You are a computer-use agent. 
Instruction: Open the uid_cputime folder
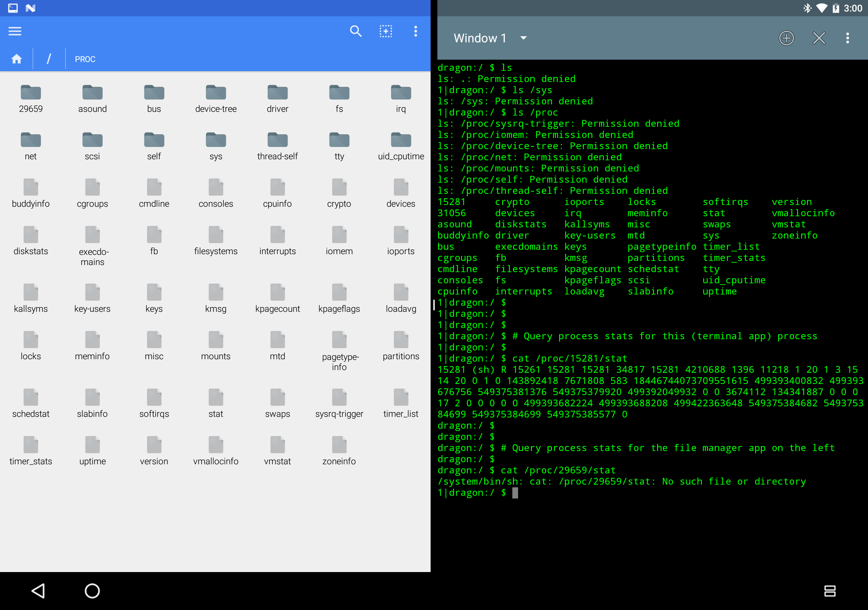click(401, 146)
